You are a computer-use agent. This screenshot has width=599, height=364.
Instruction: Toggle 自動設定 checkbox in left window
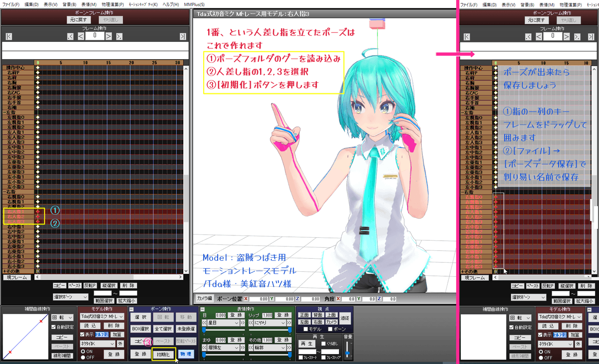point(54,327)
